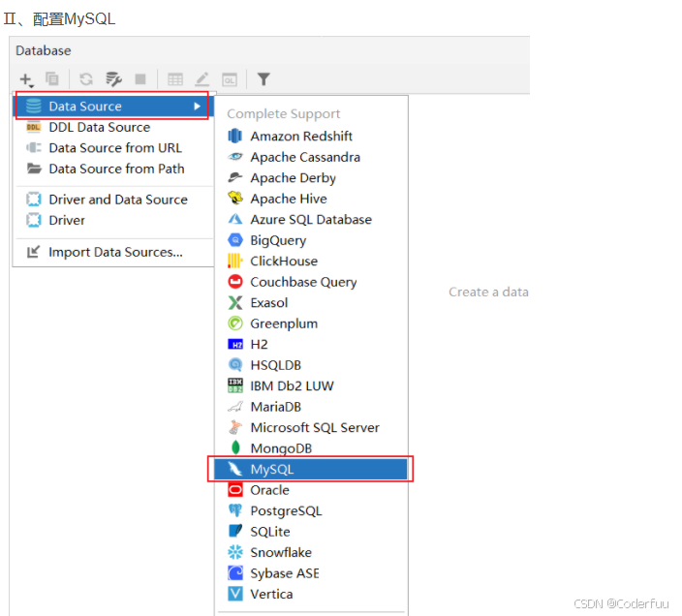Select Greenplum data source

pyautogui.click(x=311, y=323)
